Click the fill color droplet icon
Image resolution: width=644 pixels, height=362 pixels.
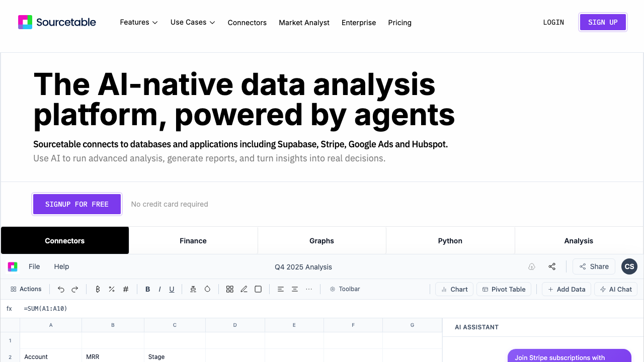(x=207, y=289)
